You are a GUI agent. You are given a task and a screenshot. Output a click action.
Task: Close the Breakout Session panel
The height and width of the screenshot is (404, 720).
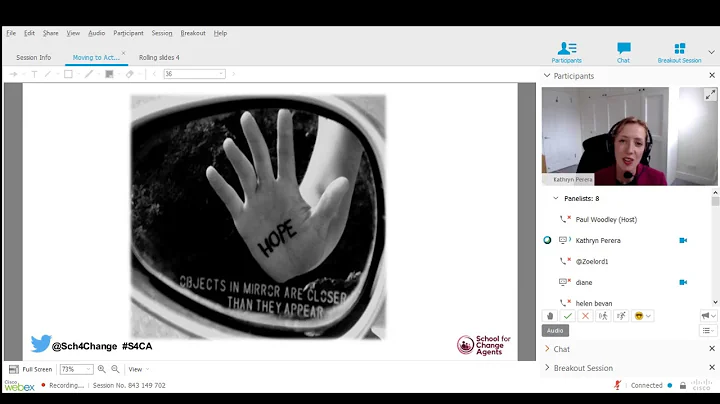tap(712, 368)
